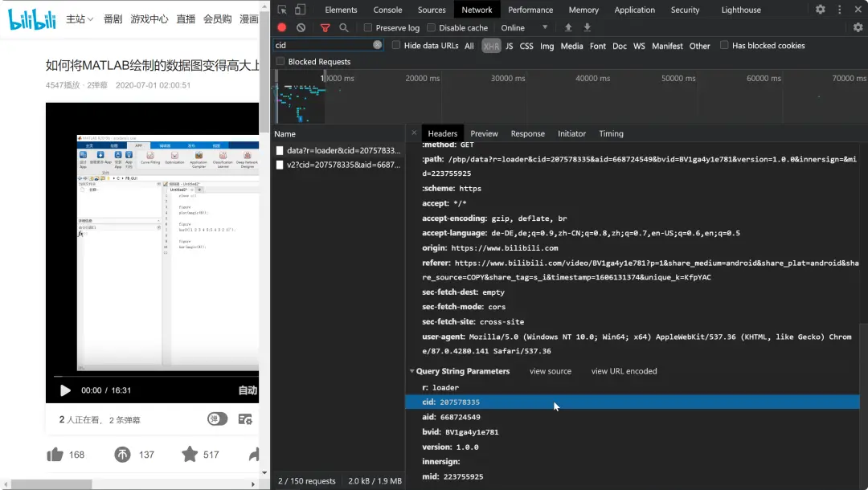Screen dimensions: 868x490
Task: Filter requests by Media type
Action: pos(572,46)
